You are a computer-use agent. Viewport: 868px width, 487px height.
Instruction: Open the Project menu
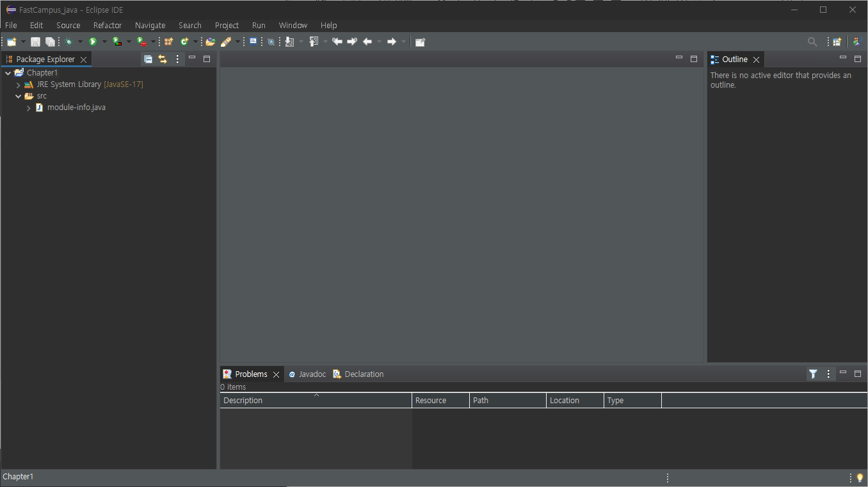click(x=227, y=26)
